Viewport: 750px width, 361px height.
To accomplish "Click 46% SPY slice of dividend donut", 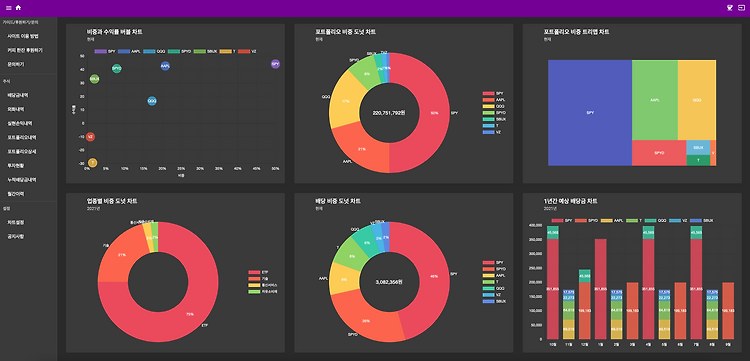I will (x=433, y=276).
